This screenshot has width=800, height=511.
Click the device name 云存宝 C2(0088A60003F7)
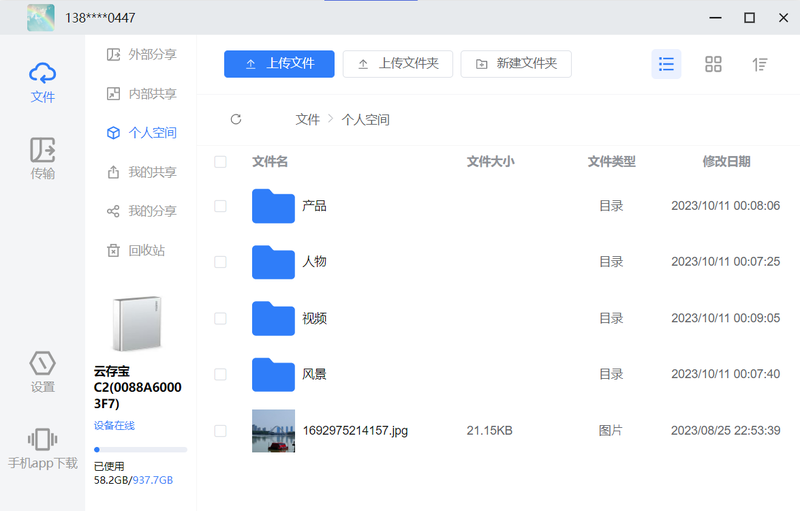[x=137, y=388]
